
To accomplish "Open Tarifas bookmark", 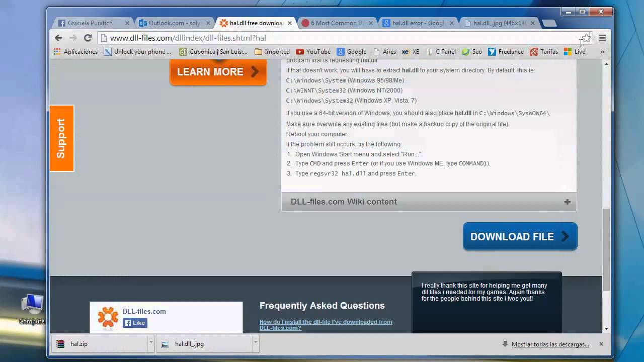I will 543,52.
